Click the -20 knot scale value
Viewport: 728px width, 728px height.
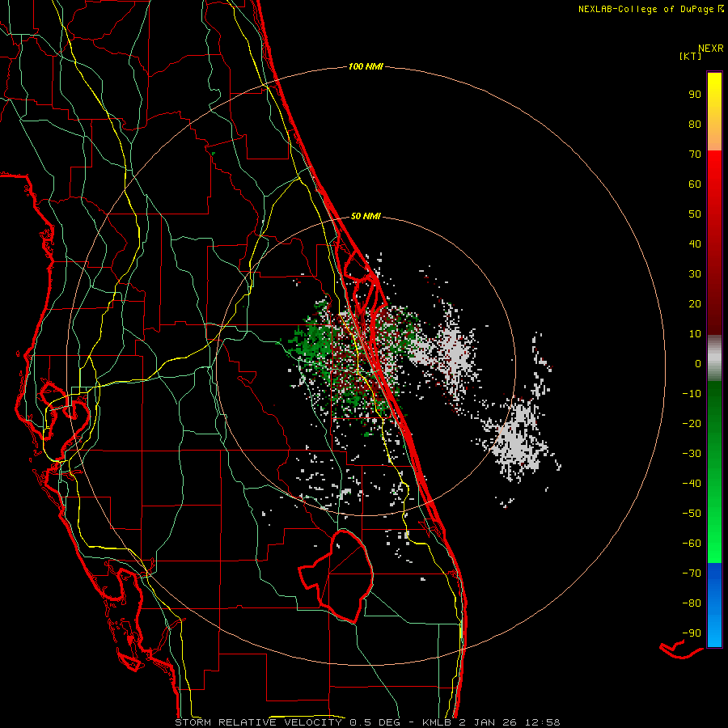pyautogui.click(x=692, y=424)
